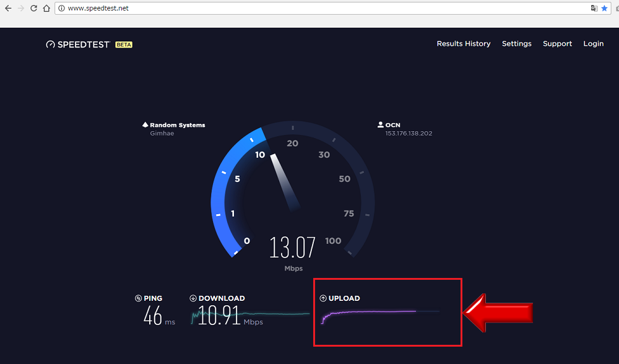The width and height of the screenshot is (619, 364).
Task: Click the OCN provider name
Action: pos(392,125)
